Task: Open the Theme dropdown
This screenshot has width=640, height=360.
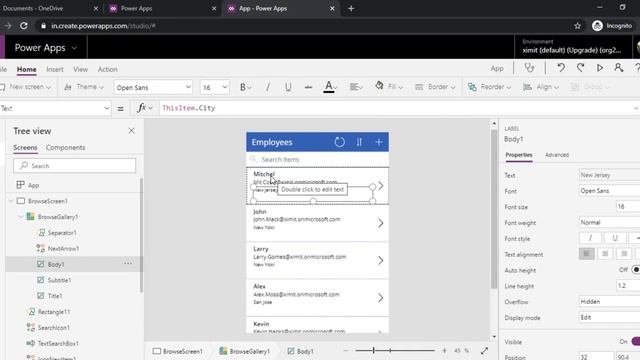Action: pos(84,87)
